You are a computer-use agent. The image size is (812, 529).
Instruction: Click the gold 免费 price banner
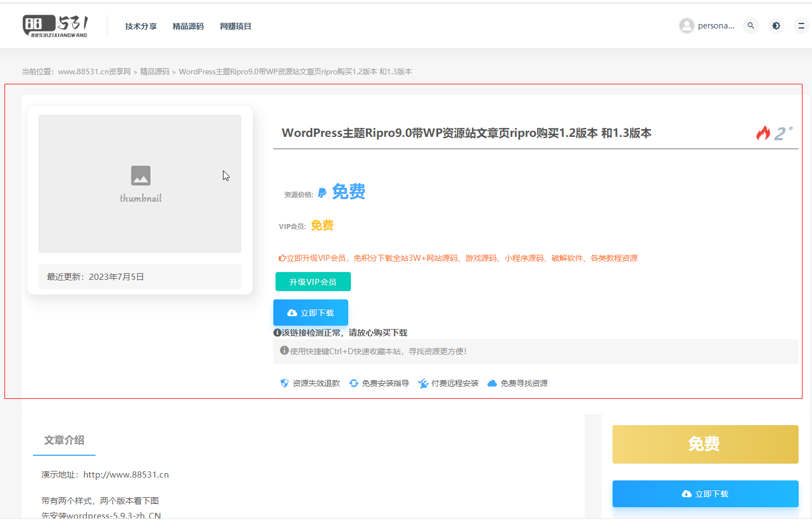705,444
